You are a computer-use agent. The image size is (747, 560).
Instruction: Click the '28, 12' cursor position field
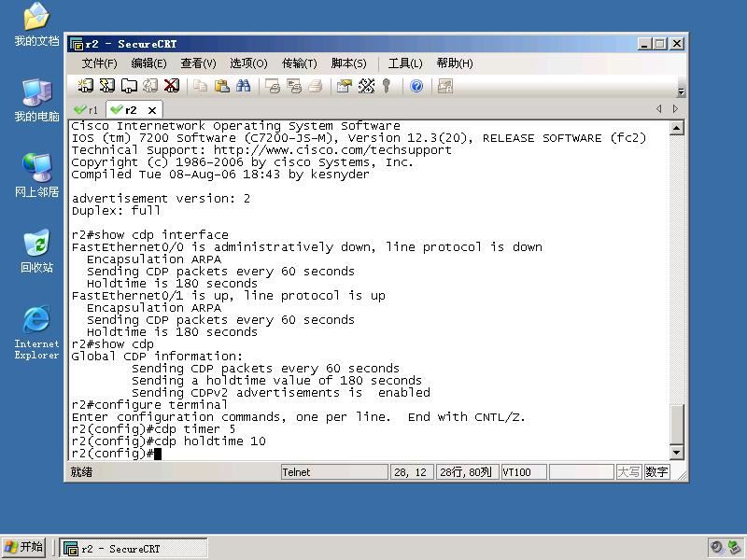tap(411, 472)
